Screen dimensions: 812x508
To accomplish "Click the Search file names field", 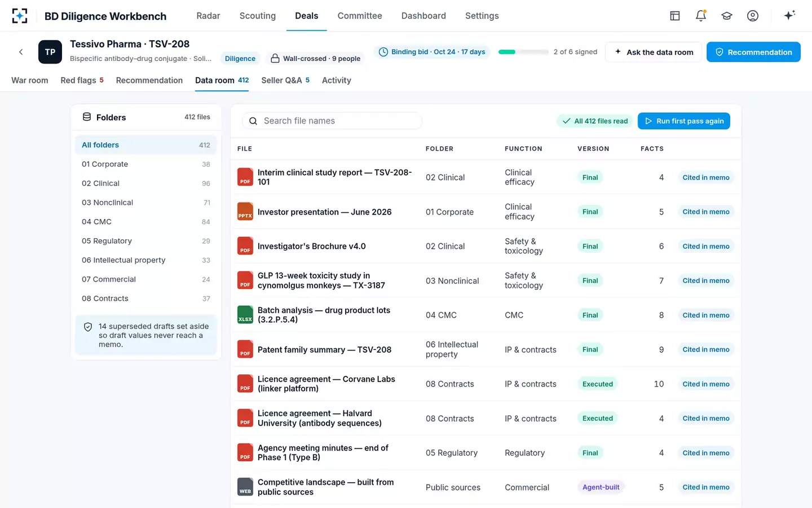I will pos(332,121).
